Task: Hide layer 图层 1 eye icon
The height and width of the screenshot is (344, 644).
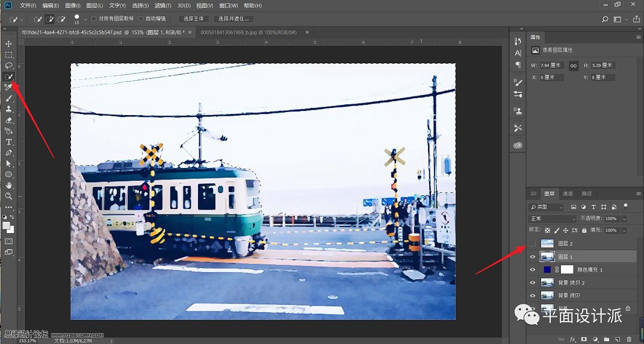Action: (x=533, y=257)
